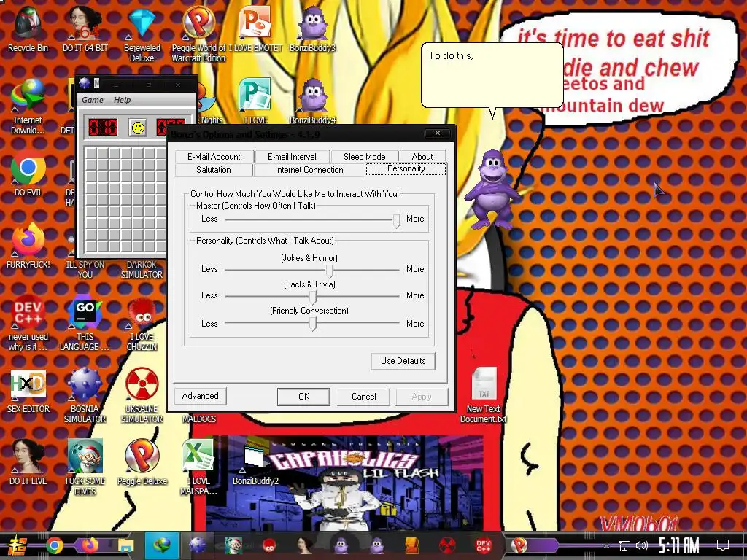Confirm settings with the OK button
Screen dimensions: 747x560
[x=303, y=397]
